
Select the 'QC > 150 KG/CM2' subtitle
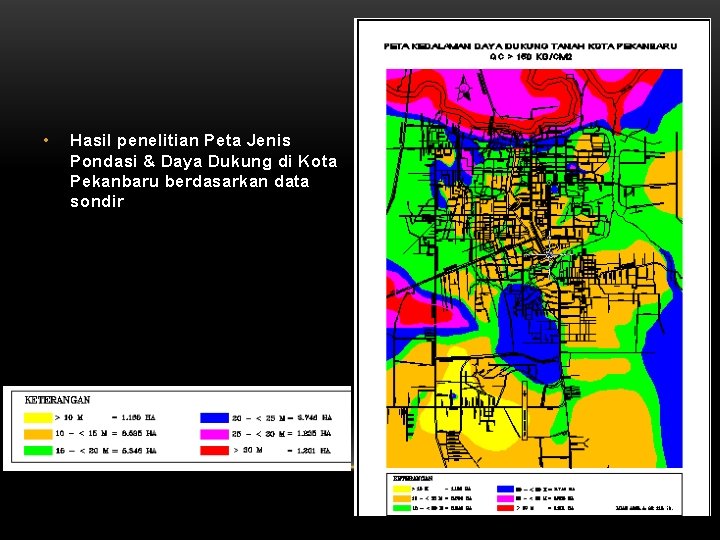coord(530,57)
